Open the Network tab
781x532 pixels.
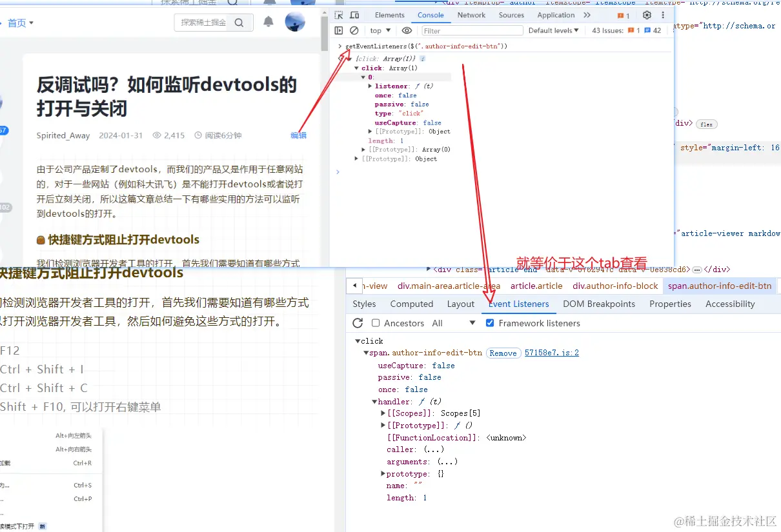[471, 15]
